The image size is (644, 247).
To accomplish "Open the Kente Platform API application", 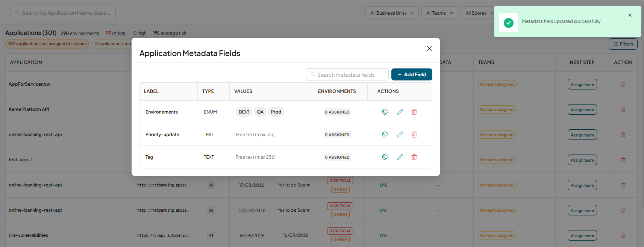I will point(29,109).
